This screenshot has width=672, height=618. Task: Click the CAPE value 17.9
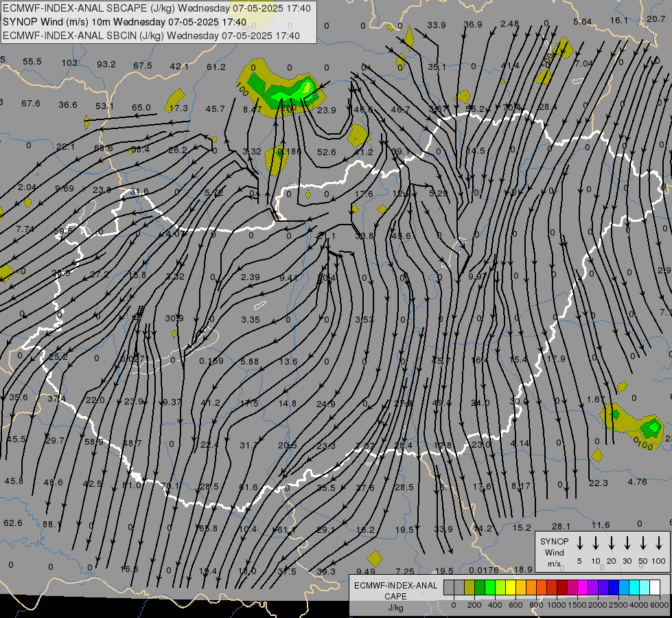click(556, 358)
